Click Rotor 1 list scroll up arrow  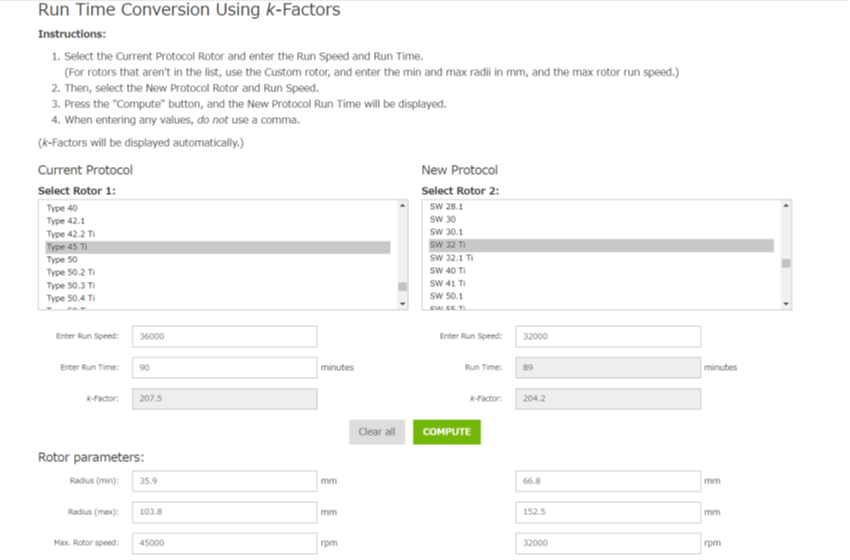tap(402, 205)
